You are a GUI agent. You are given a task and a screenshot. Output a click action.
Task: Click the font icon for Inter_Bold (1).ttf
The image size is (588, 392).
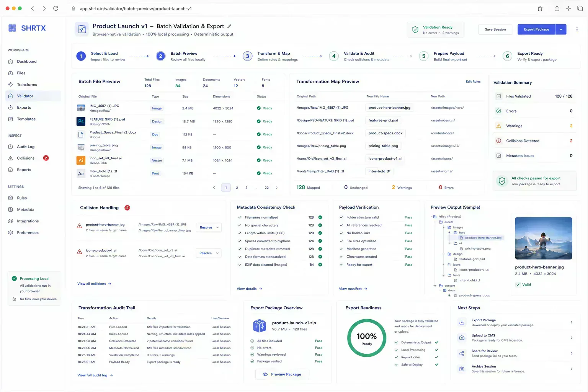[81, 173]
